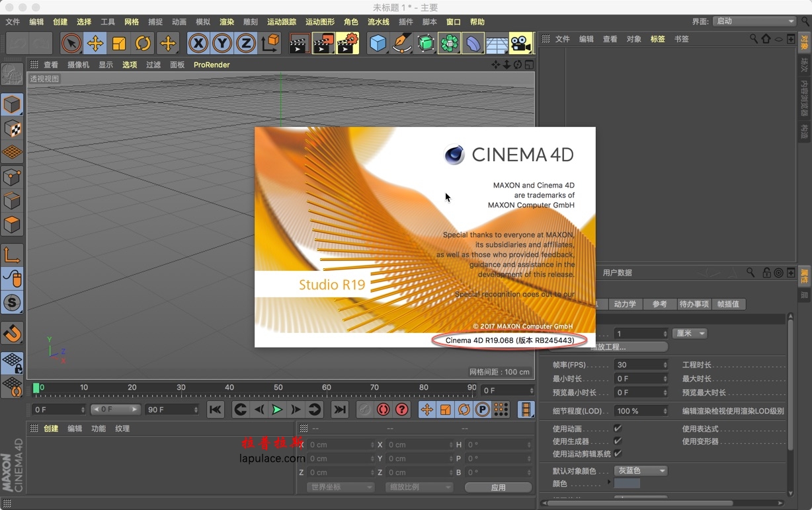Play the animation forwards
The image size is (812, 510).
tap(277, 410)
